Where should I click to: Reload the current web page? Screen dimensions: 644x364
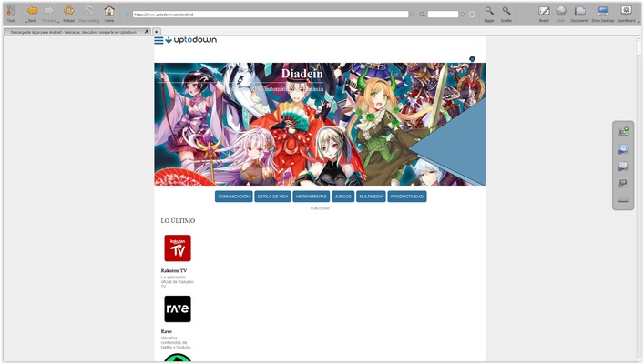pos(68,11)
